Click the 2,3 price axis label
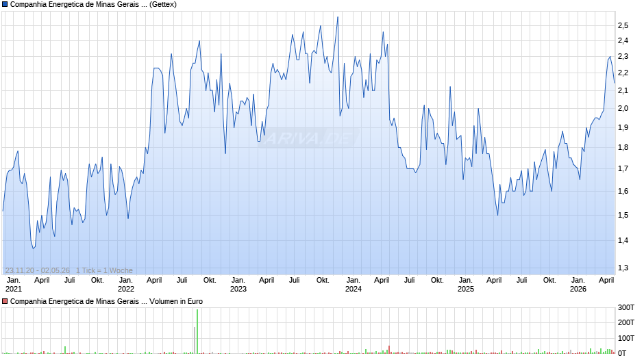Viewport: 644px width, 360px height. (623, 57)
